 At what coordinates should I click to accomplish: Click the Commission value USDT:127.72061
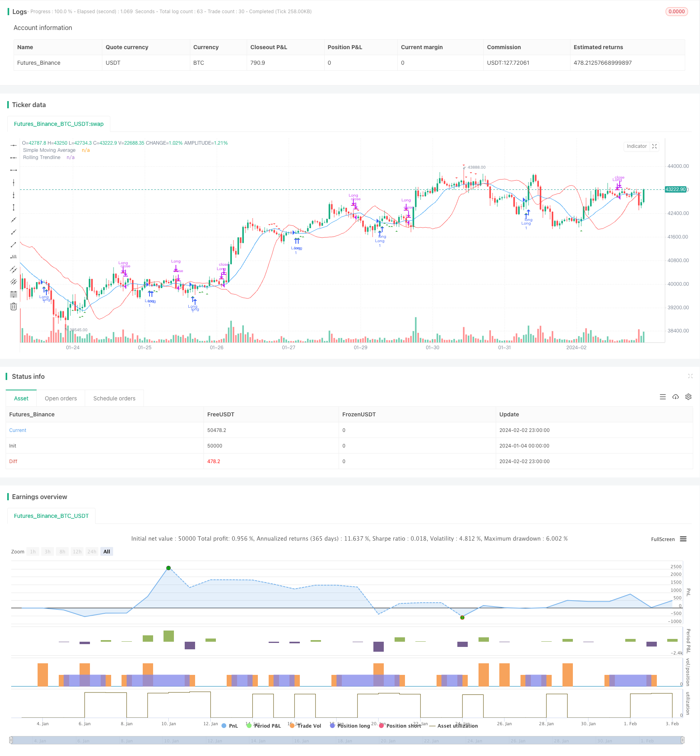click(x=508, y=63)
